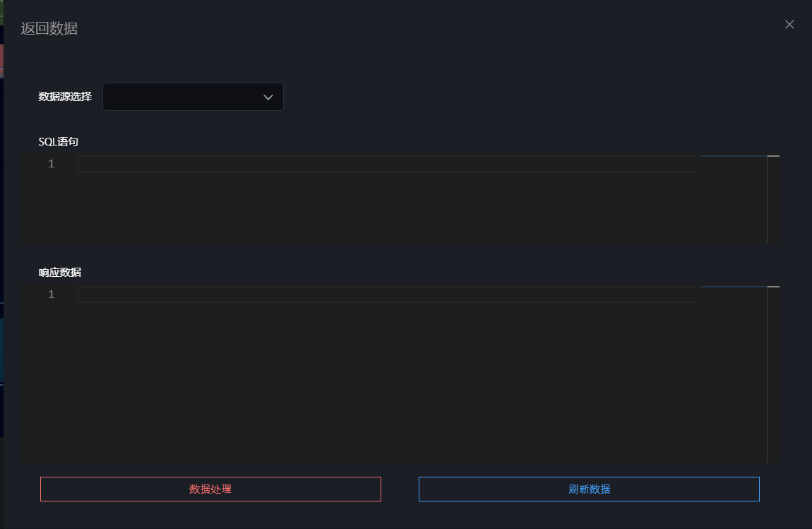This screenshot has width=812, height=529.
Task: Focus the SQL语句 editor first line
Action: 386,164
